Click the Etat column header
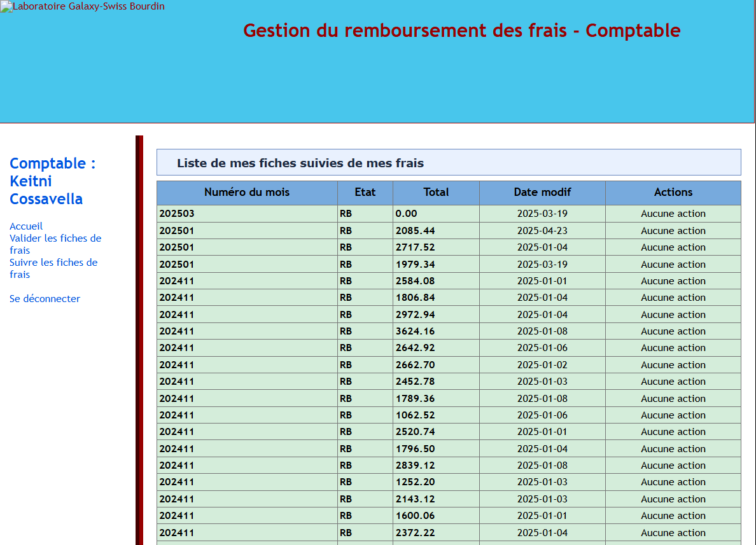Screen dimensions: 756x545 point(365,192)
